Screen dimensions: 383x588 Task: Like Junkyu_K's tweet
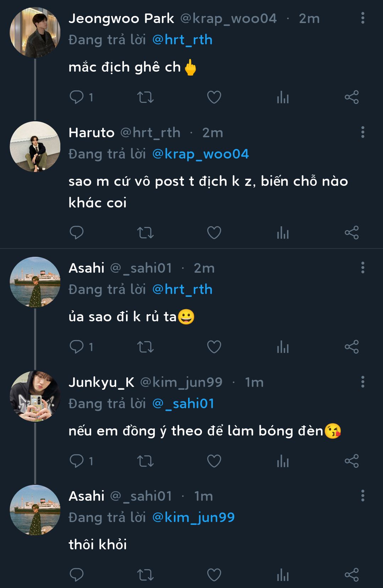point(214,461)
